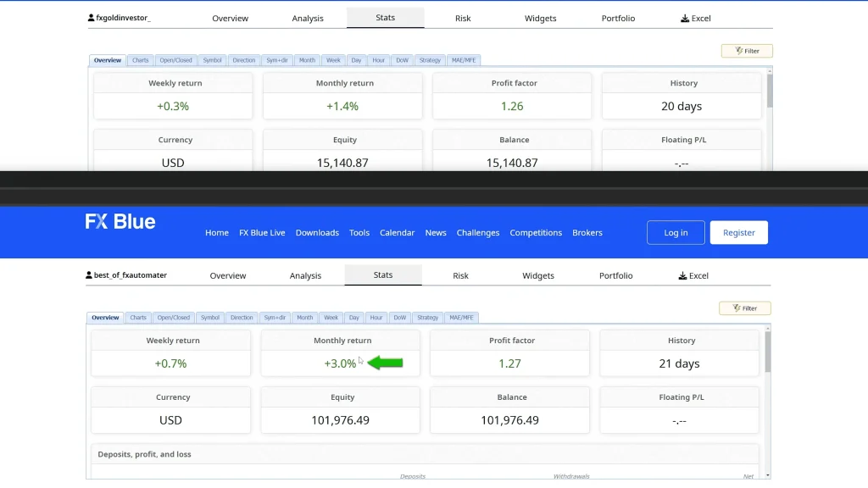Open the Portfolio tab for fxgoldinvestor_

tap(618, 18)
